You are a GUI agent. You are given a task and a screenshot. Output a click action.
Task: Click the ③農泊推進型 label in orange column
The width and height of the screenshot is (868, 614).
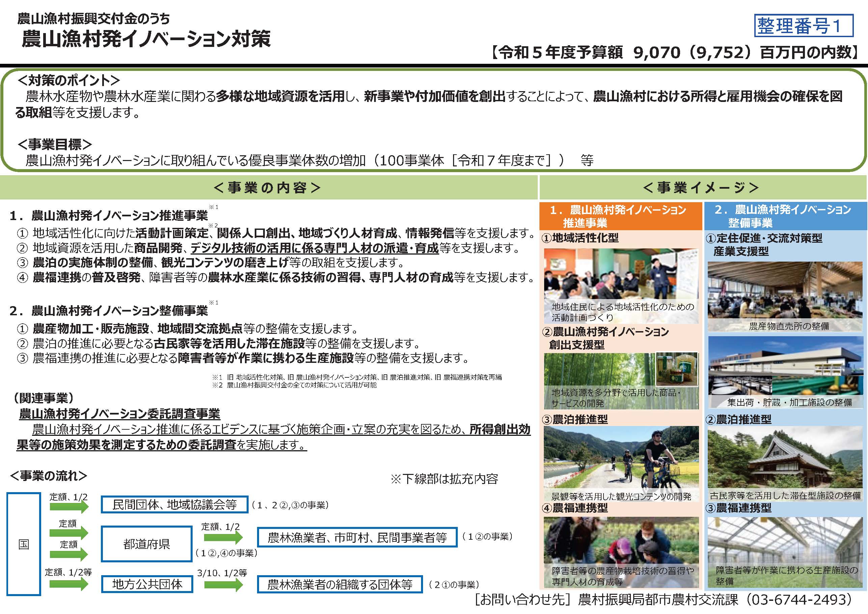pyautogui.click(x=575, y=420)
